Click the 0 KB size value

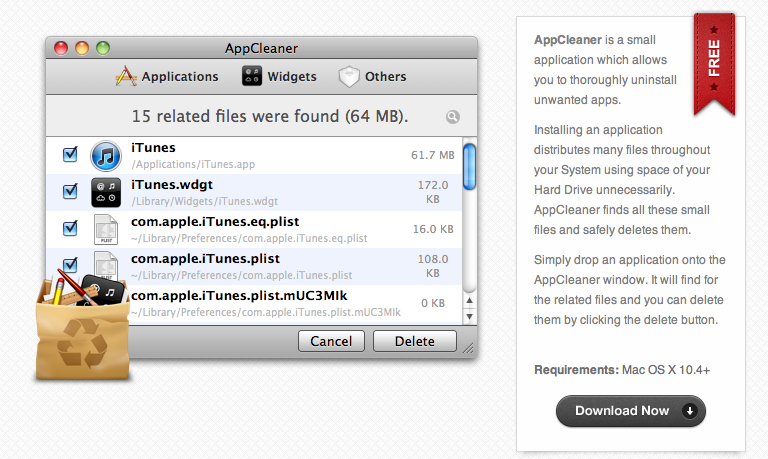433,303
